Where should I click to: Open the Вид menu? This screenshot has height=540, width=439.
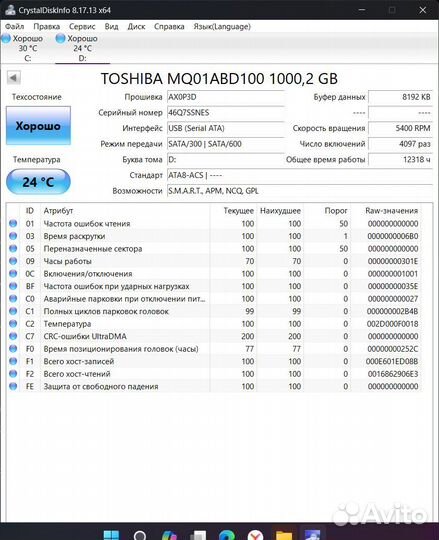[111, 27]
